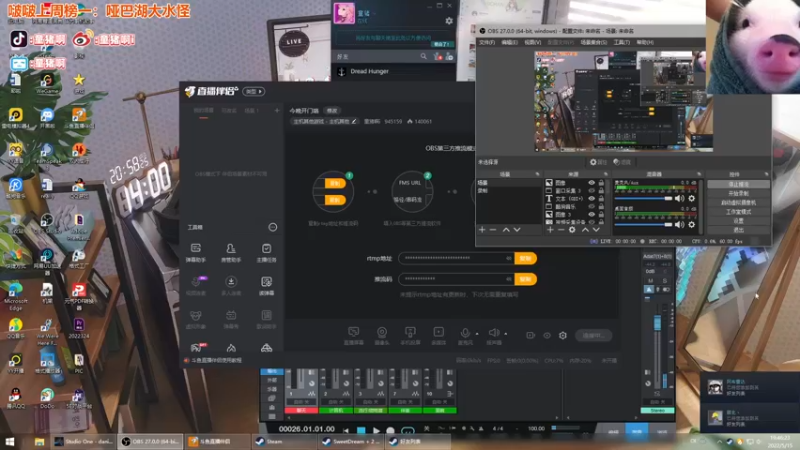This screenshot has height=450, width=800.
Task: Lock the 文本 (GDI+) source
Action: [x=601, y=198]
